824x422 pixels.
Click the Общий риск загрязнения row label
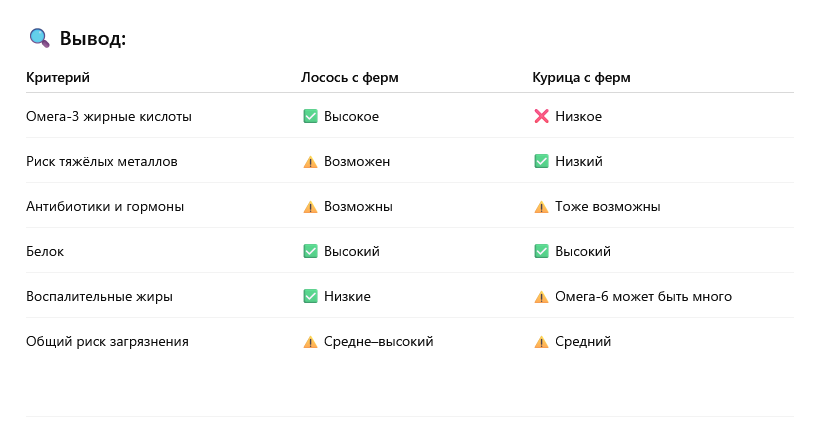pyautogui.click(x=107, y=341)
